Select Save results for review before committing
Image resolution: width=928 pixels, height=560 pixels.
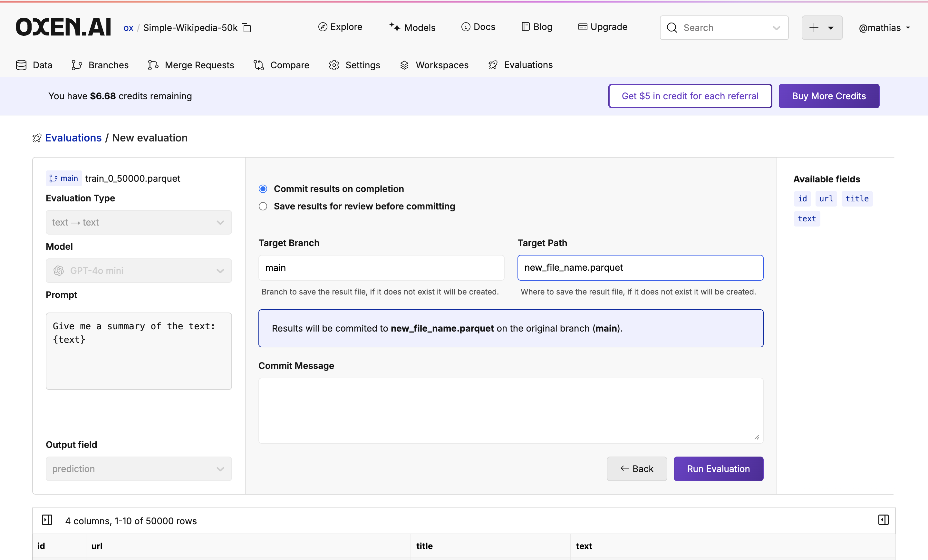click(x=263, y=207)
